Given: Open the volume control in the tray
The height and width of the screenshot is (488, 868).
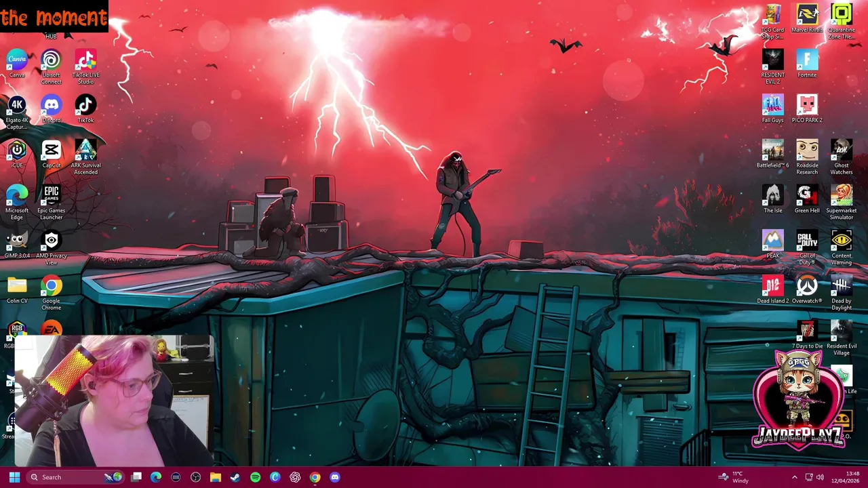Looking at the screenshot, I should [x=821, y=477].
